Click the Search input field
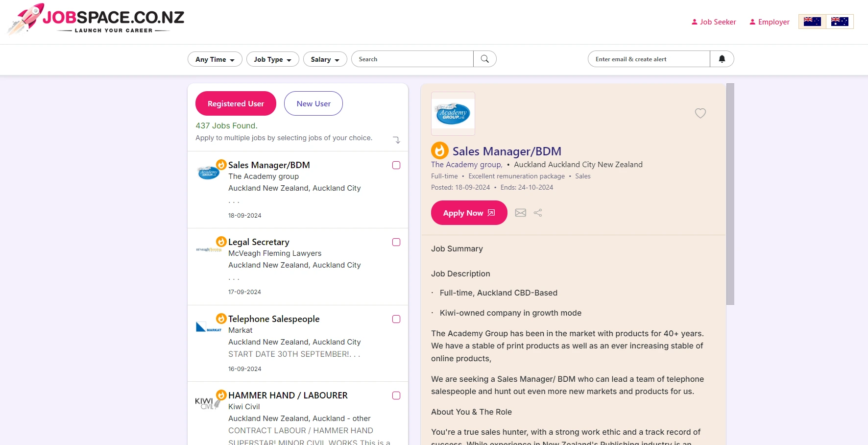Image resolution: width=868 pixels, height=445 pixels. pyautogui.click(x=412, y=59)
